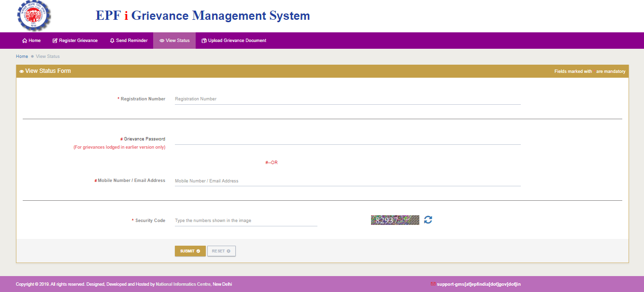Click the copyright notice in footer
Viewport: 644px width, 292px height.
124,284
